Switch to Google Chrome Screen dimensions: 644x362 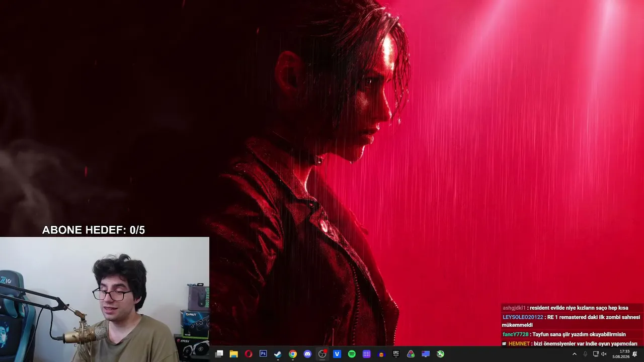(293, 354)
